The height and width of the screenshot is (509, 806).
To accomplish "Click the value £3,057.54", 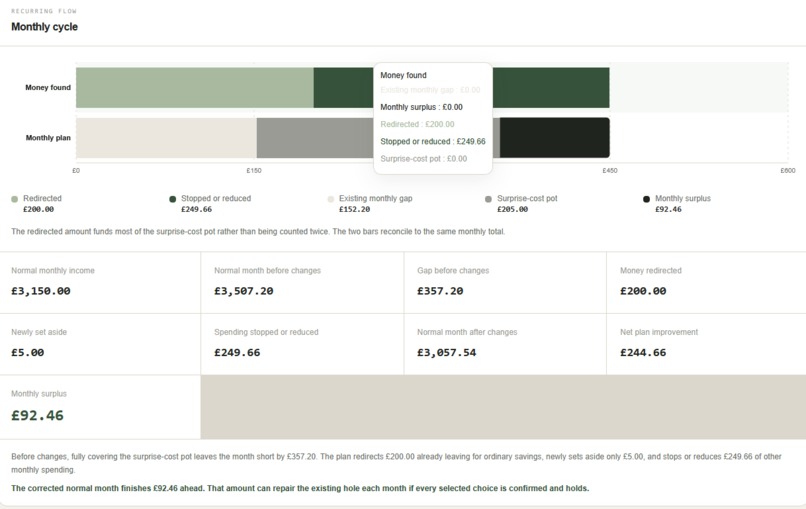I will (x=447, y=353).
